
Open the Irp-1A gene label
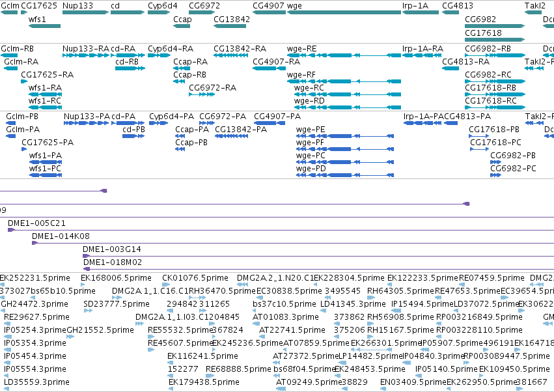point(415,6)
